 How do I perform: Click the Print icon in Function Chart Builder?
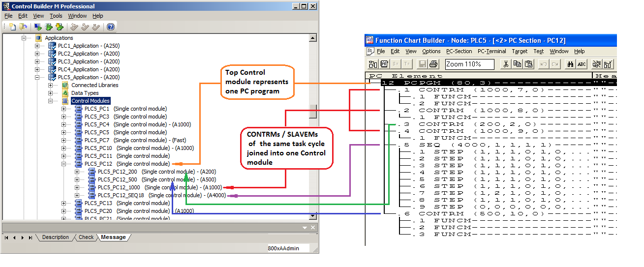(x=433, y=64)
